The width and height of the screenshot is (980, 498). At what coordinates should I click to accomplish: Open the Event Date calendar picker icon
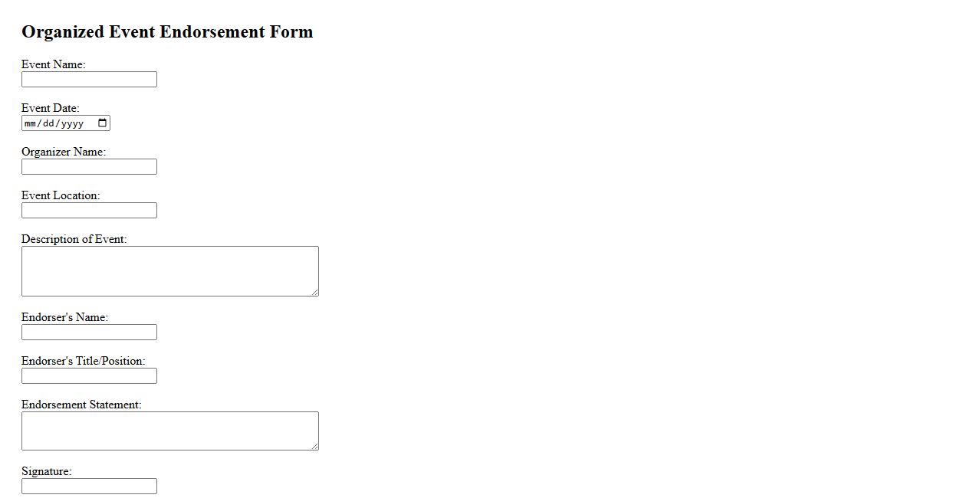point(103,123)
